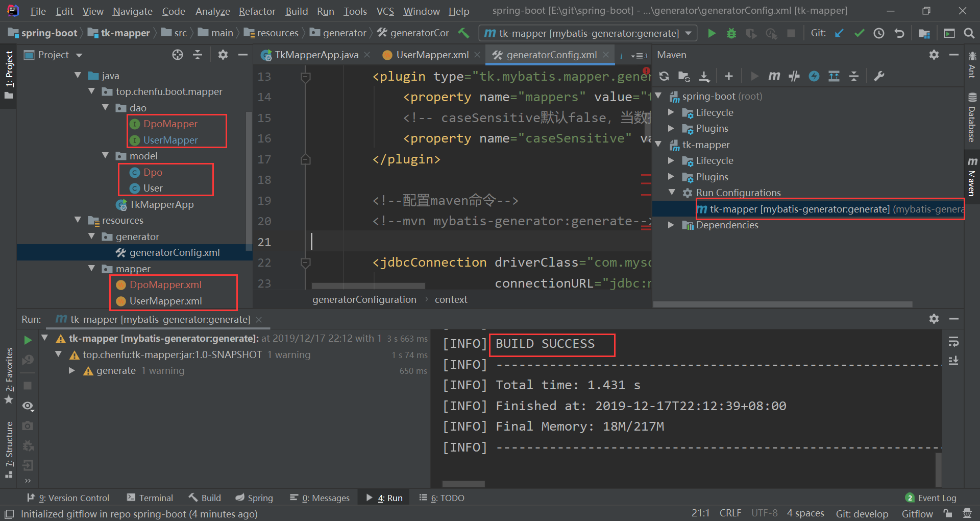Viewport: 980px width, 521px height.
Task: Click the editor horizontal scrollbar
Action: coord(369,286)
